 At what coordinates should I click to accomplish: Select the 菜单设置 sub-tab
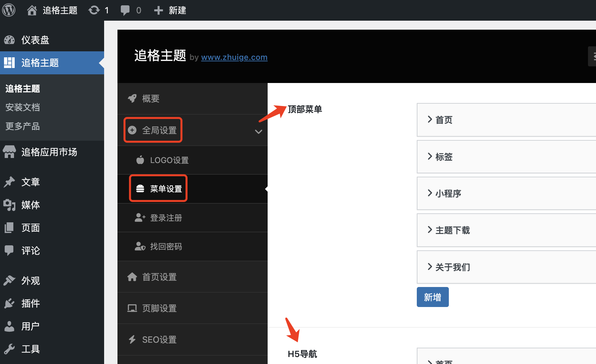(x=193, y=189)
